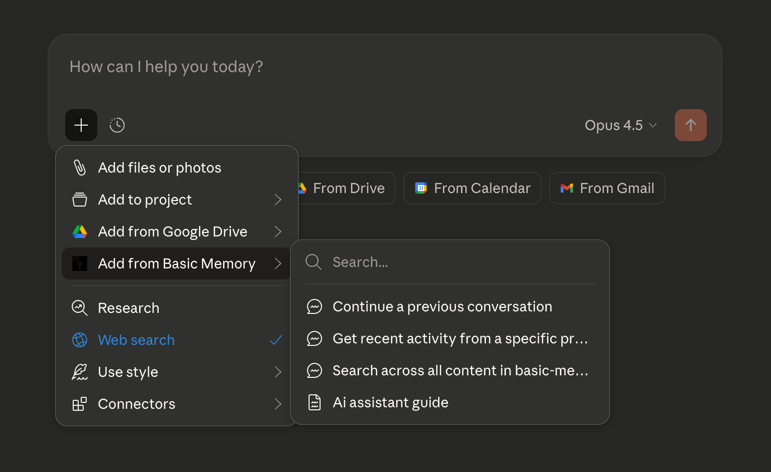
Task: Toggle Web search off
Action: pyautogui.click(x=136, y=340)
